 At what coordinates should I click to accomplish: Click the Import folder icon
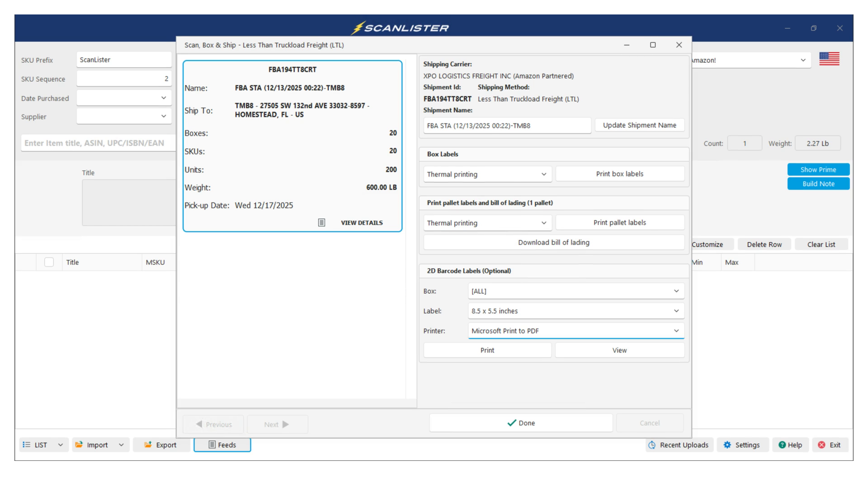point(79,445)
